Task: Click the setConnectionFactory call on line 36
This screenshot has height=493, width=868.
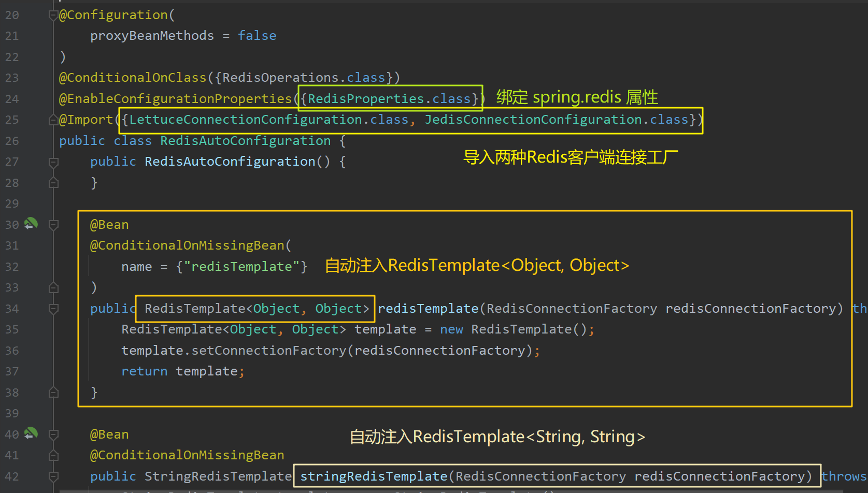Action: [x=268, y=351]
